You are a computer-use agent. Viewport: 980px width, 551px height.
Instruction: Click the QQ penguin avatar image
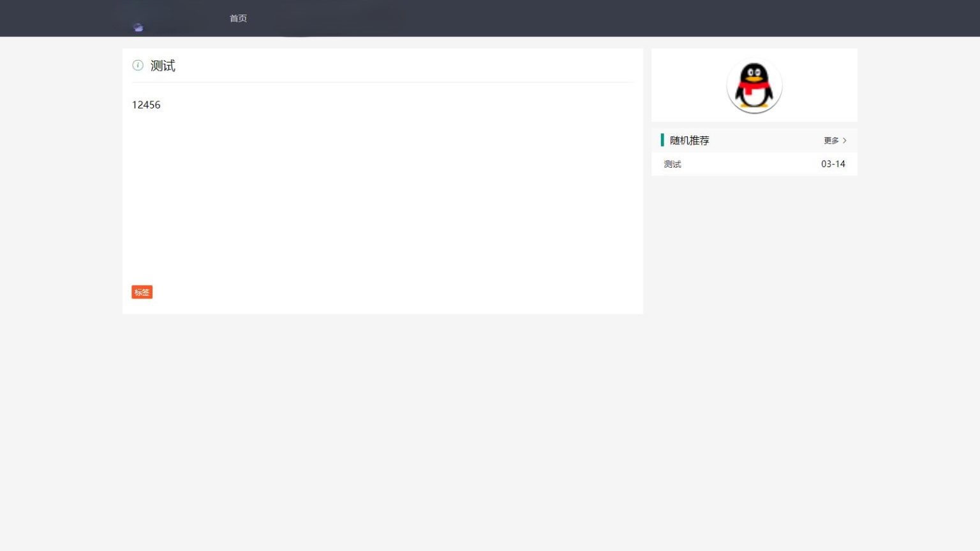pos(754,85)
